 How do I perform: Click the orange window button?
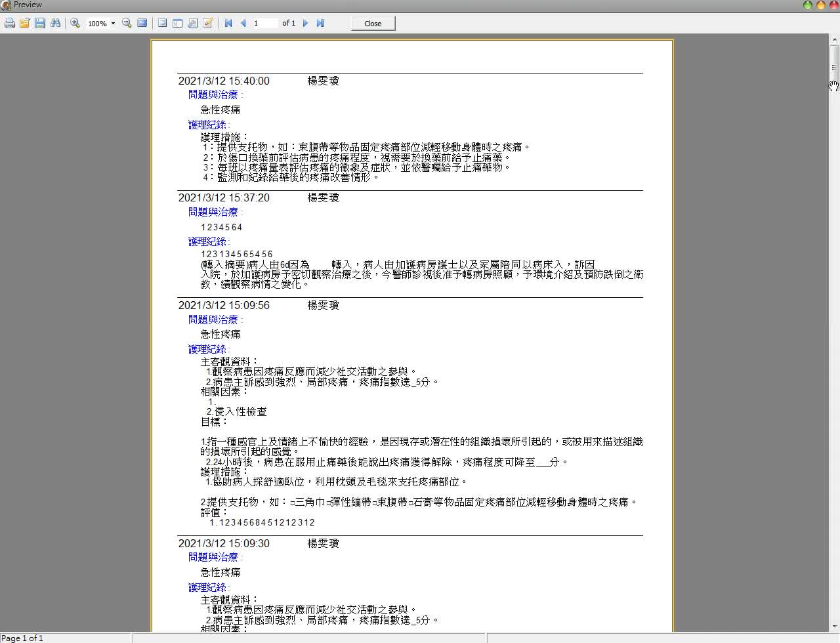pos(820,5)
